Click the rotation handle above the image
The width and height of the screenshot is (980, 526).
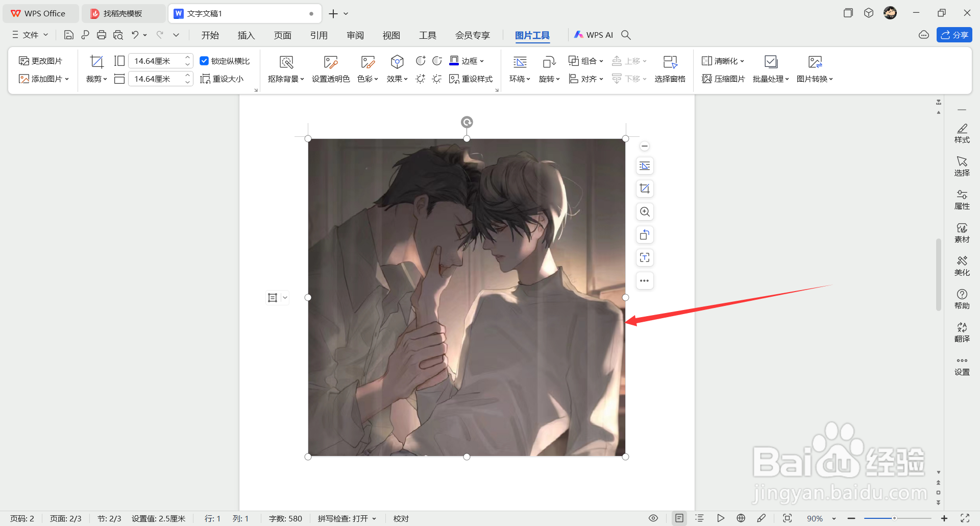click(x=467, y=122)
